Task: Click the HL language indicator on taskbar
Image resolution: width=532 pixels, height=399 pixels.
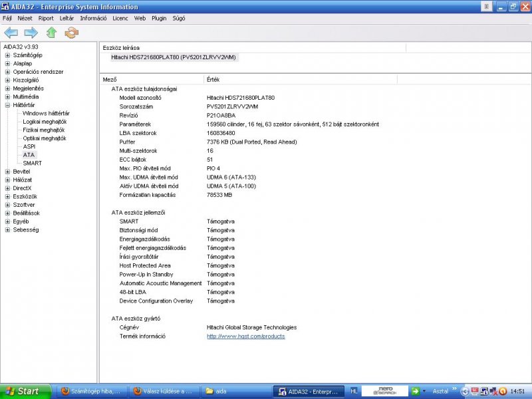Action: [x=354, y=391]
